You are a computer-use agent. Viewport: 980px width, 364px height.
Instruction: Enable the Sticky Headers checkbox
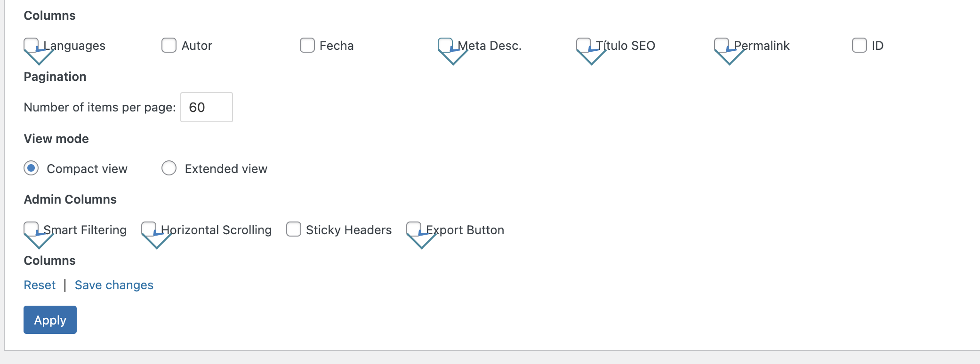[x=294, y=229]
